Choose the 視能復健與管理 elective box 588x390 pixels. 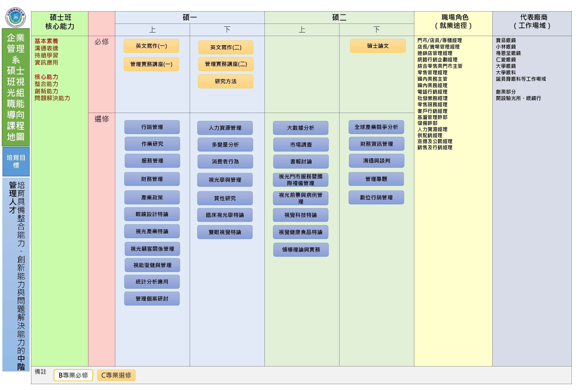coord(152,265)
